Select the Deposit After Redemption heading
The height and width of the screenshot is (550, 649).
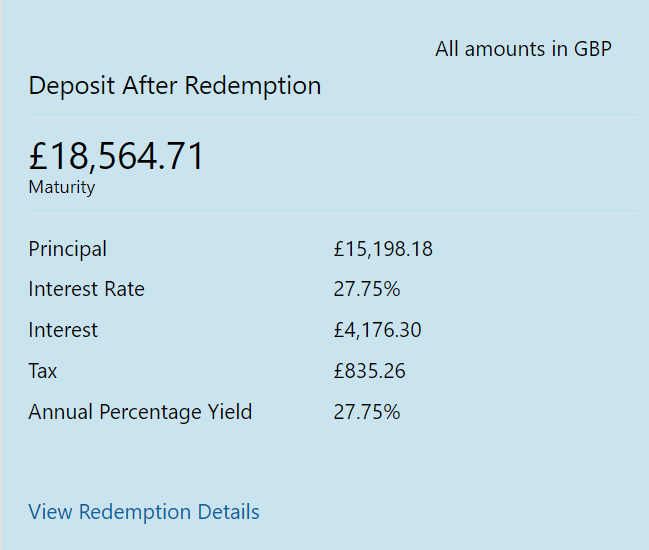175,86
